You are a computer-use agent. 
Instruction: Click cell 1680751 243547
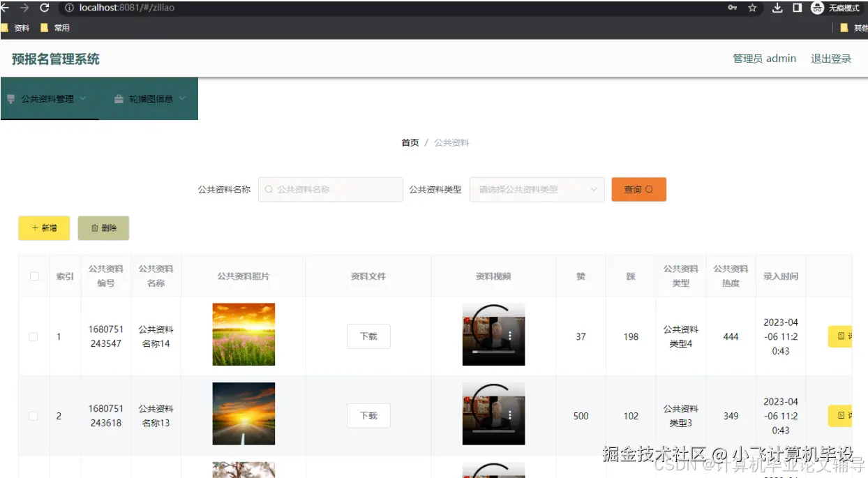pos(106,336)
